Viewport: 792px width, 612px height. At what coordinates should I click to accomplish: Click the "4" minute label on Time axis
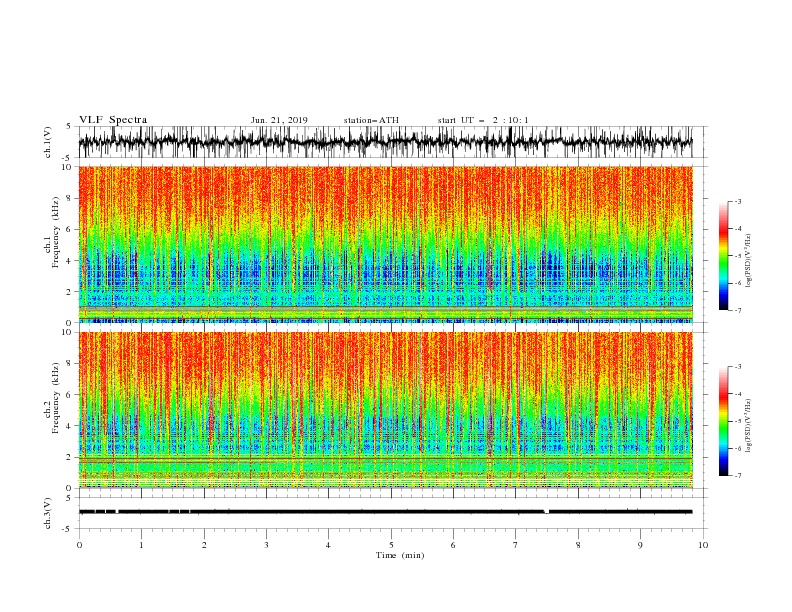tap(329, 545)
